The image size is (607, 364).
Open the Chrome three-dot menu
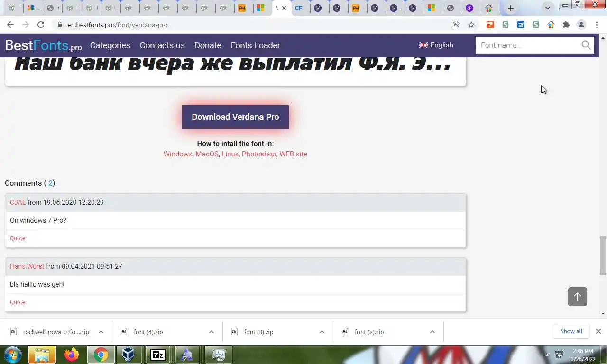pos(597,25)
